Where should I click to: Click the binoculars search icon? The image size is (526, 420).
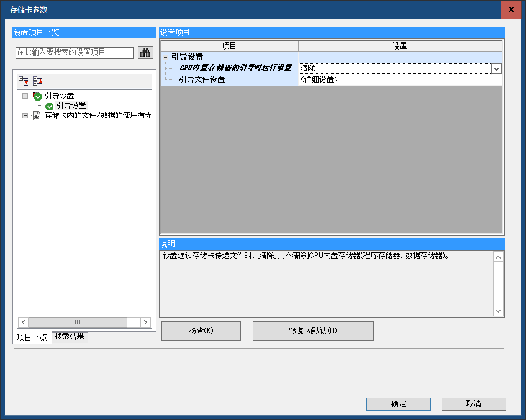(145, 53)
